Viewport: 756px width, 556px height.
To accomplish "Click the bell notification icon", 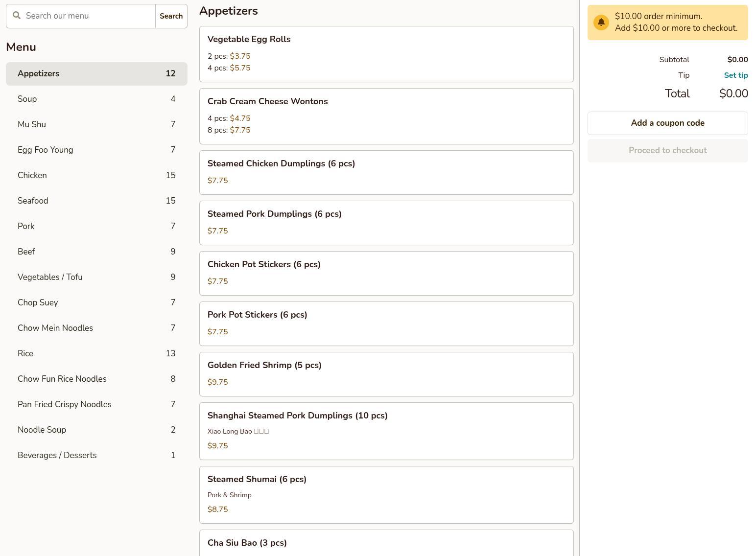I will click(601, 23).
